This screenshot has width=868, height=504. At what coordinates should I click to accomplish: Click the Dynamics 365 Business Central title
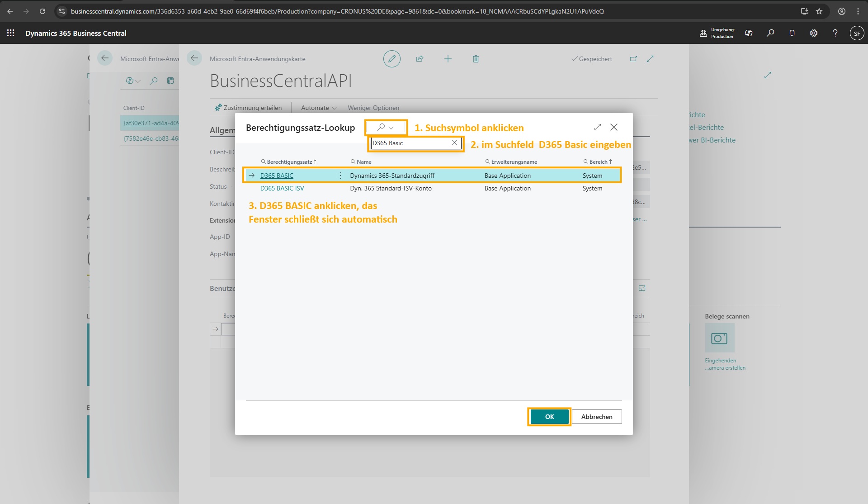tap(75, 33)
